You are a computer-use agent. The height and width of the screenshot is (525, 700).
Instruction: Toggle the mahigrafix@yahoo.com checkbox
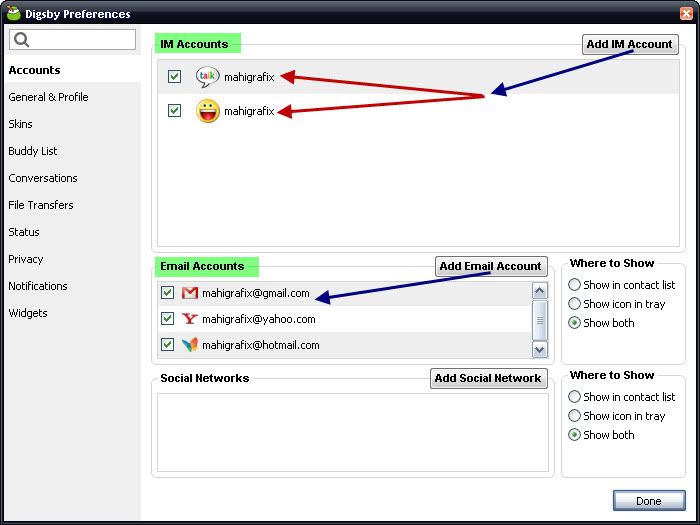[167, 318]
